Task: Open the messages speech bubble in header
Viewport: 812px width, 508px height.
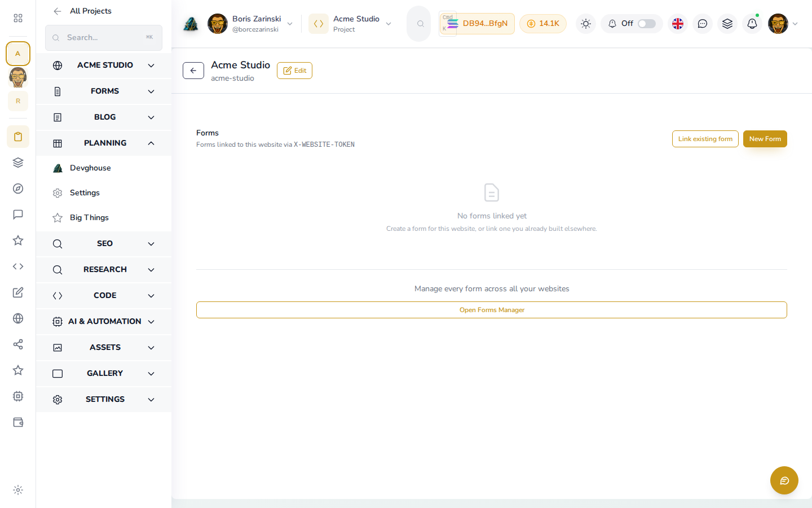Action: point(703,24)
